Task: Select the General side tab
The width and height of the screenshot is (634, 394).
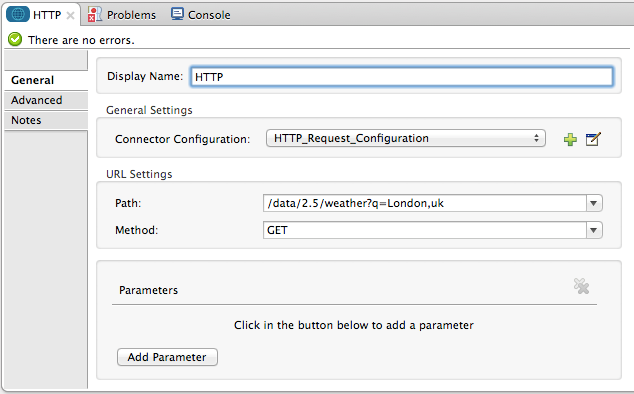Action: 46,80
